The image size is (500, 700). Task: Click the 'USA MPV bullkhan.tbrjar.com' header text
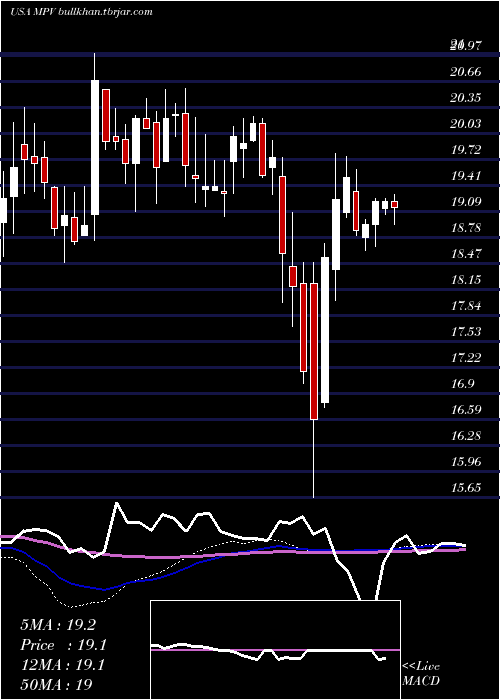point(81,12)
